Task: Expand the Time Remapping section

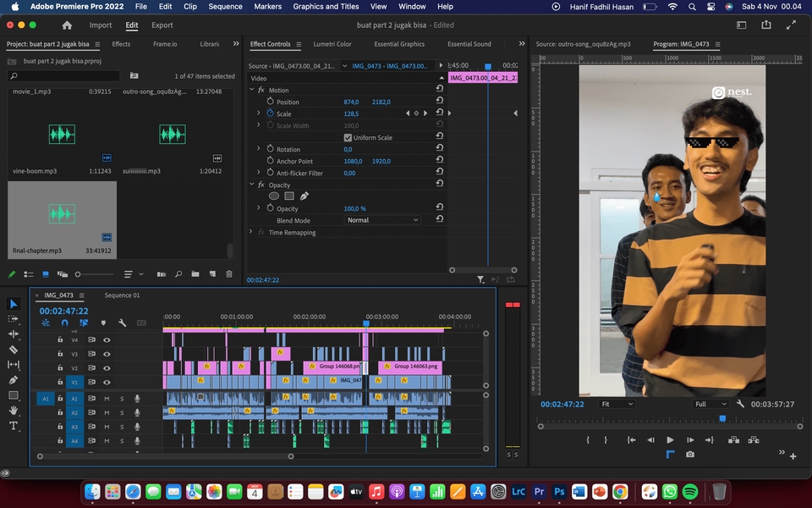Action: 251,232
